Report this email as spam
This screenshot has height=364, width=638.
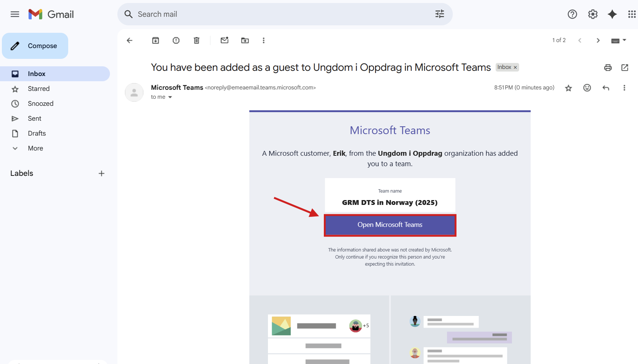coord(176,40)
